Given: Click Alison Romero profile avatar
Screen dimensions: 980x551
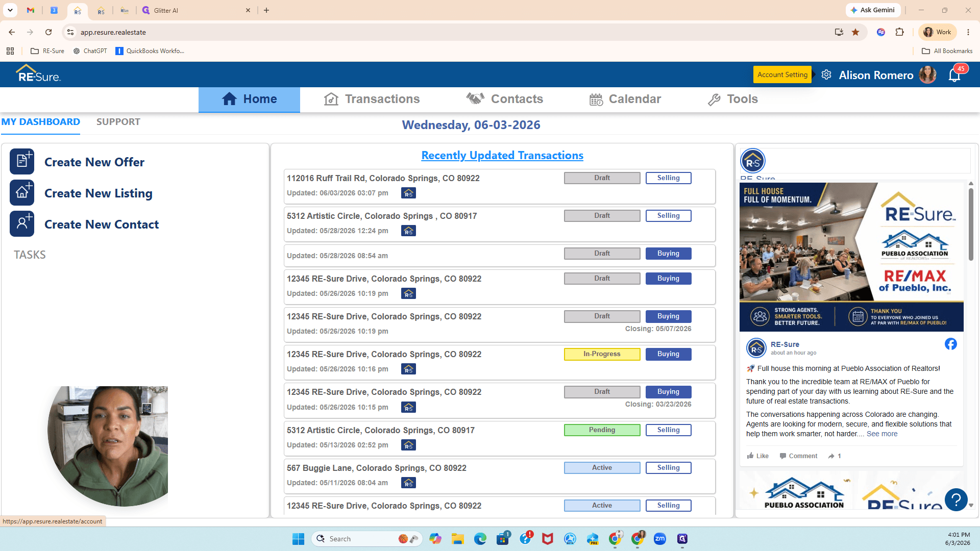Looking at the screenshot, I should [927, 74].
